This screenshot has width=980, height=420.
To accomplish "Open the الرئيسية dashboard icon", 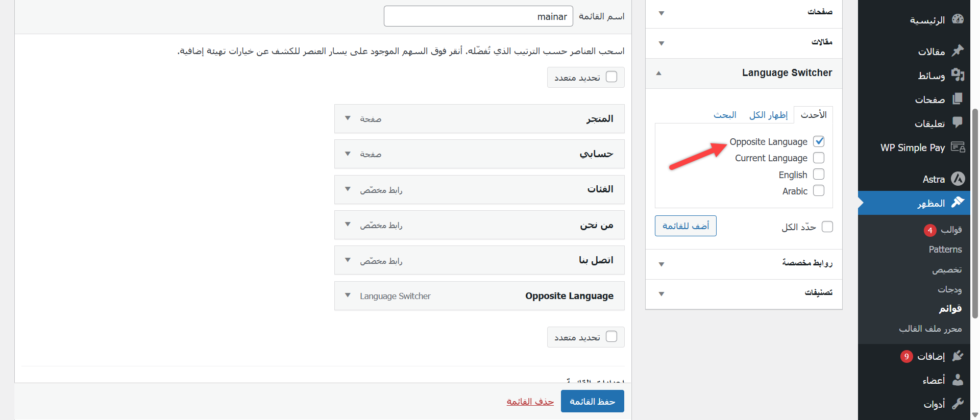I will pos(958,19).
